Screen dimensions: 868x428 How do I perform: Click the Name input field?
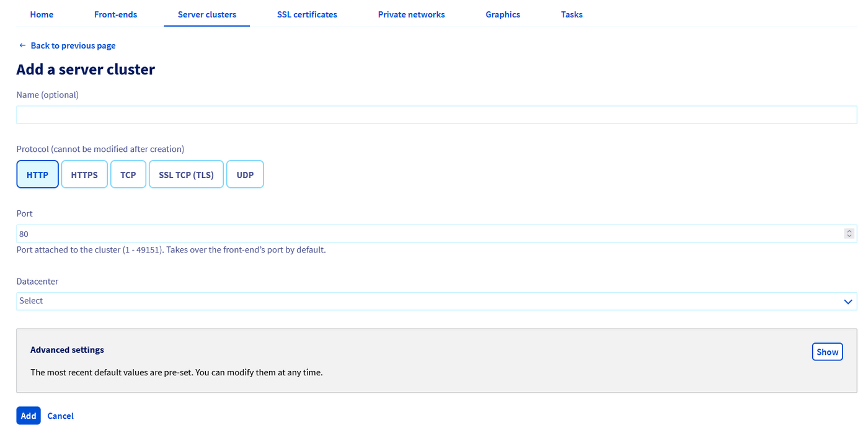pos(434,114)
